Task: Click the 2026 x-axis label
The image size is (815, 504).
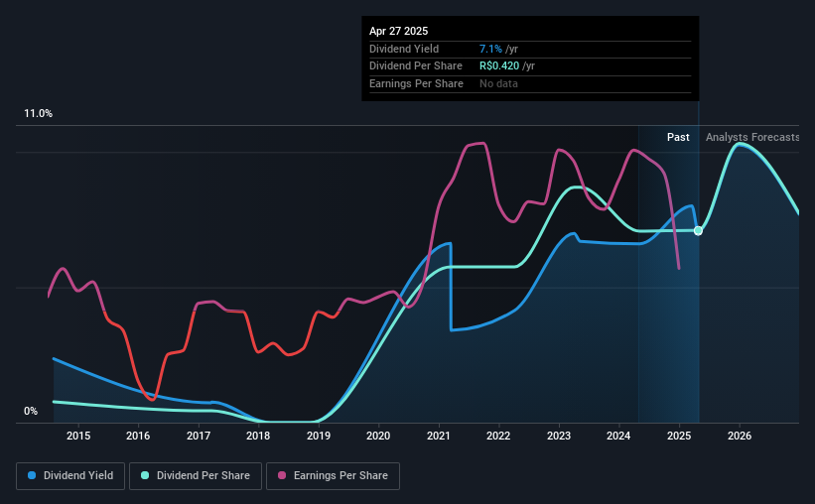Action: pyautogui.click(x=740, y=436)
